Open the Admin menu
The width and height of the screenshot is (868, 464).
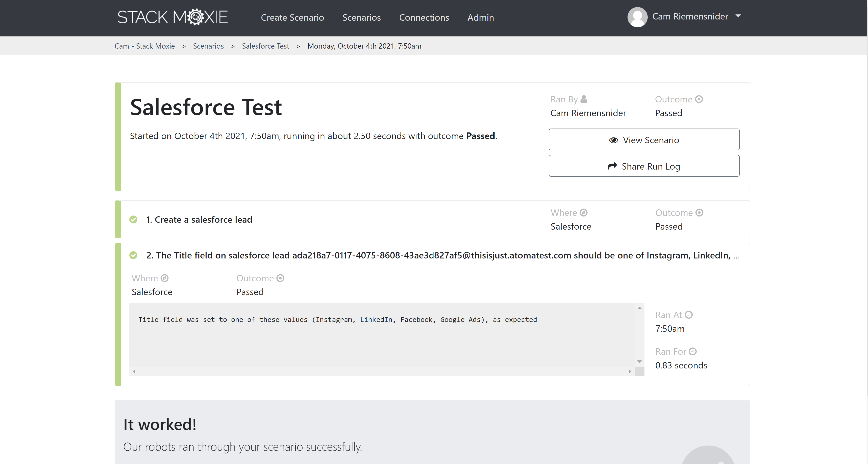[x=480, y=18]
